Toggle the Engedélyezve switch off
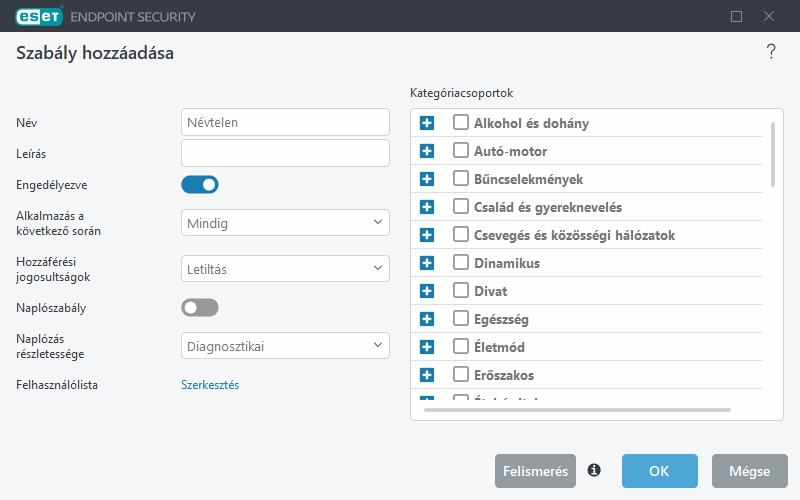This screenshot has height=500, width=800. [199, 185]
